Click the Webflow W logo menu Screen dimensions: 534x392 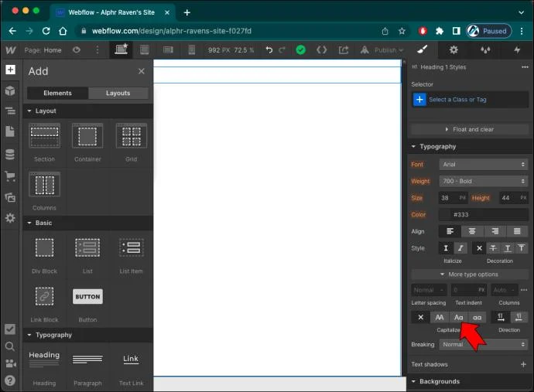pos(11,50)
